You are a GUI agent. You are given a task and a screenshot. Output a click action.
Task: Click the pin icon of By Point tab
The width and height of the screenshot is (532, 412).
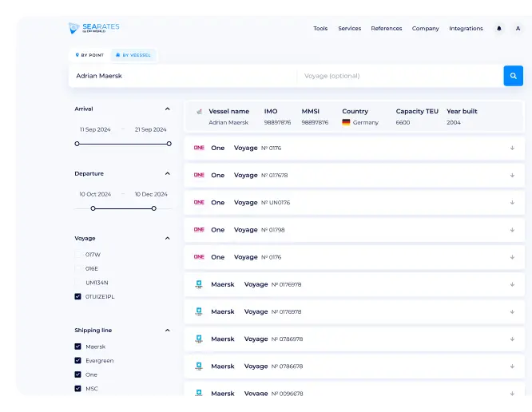(77, 55)
